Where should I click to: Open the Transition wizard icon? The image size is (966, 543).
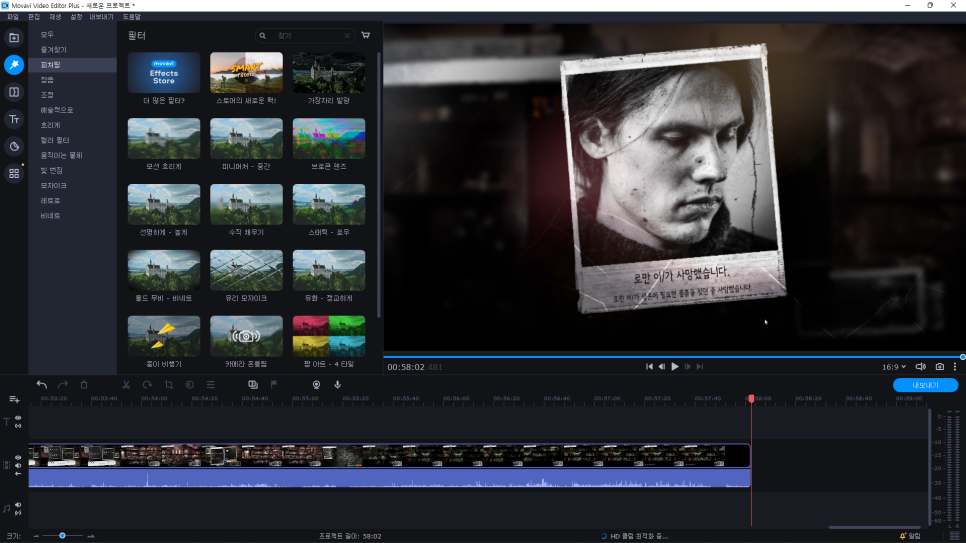[253, 385]
